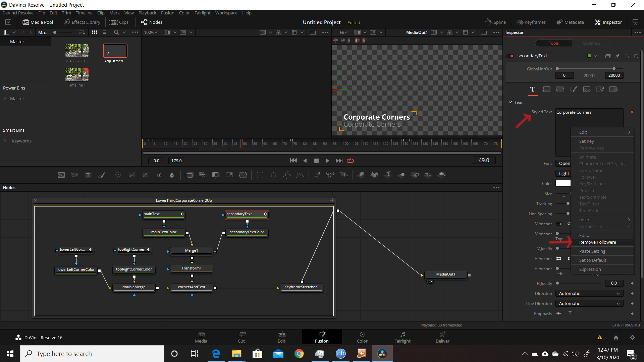Viewport: 644px width, 362px height.
Task: Toggle the Metadata panel
Action: (x=570, y=22)
